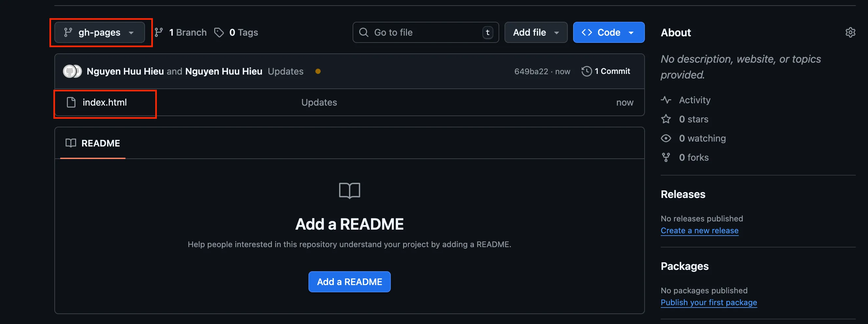Open second Nguyen Huu Hieu author link
Image resolution: width=868 pixels, height=324 pixels.
(224, 71)
